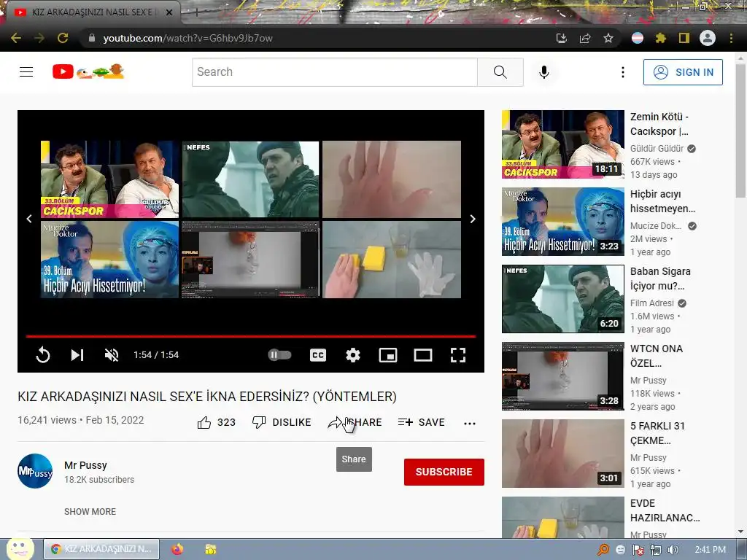Open Mr Pussy channel name link
The height and width of the screenshot is (560, 747).
[86, 465]
